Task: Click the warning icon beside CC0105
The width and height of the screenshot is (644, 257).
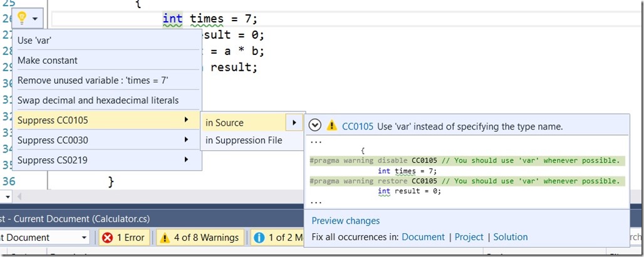Action: coord(331,126)
